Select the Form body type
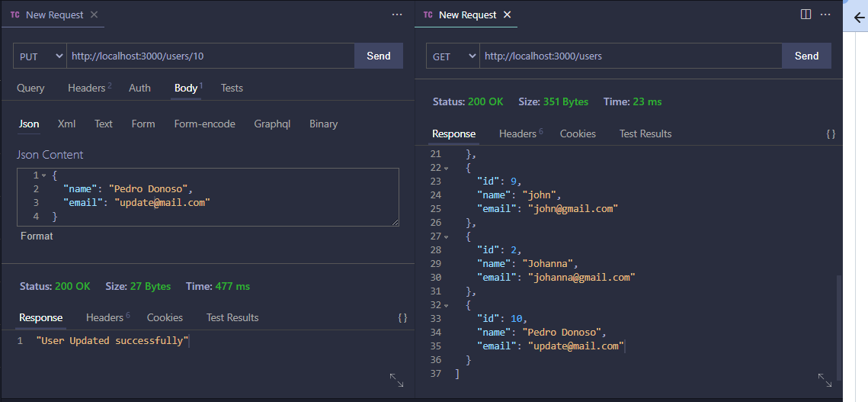Image resolution: width=868 pixels, height=402 pixels. coord(143,124)
